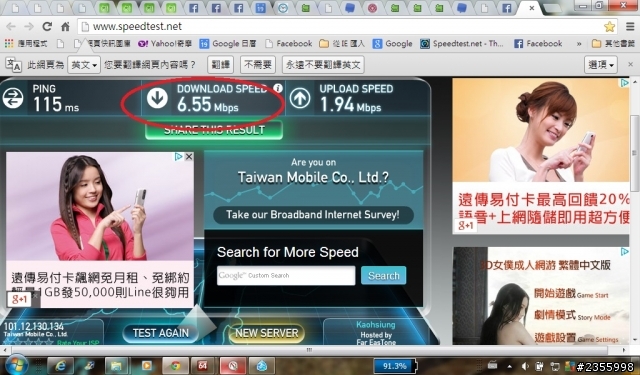
Task: Open the browser home page
Action: 65,27
